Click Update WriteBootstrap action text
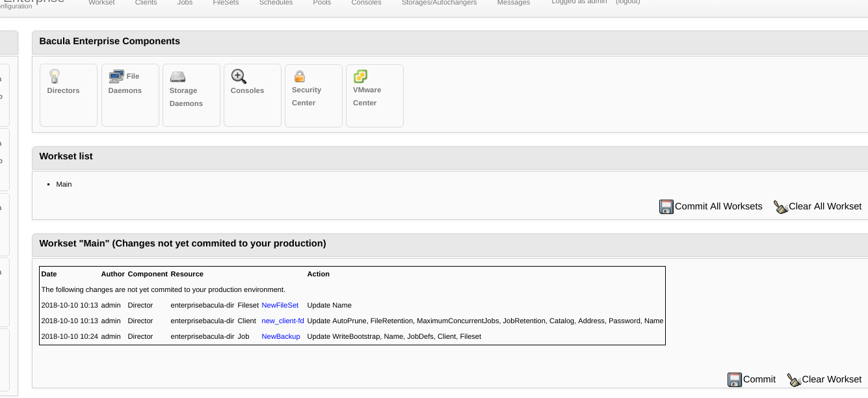Screen dimensions: 868x398 [x=394, y=336]
